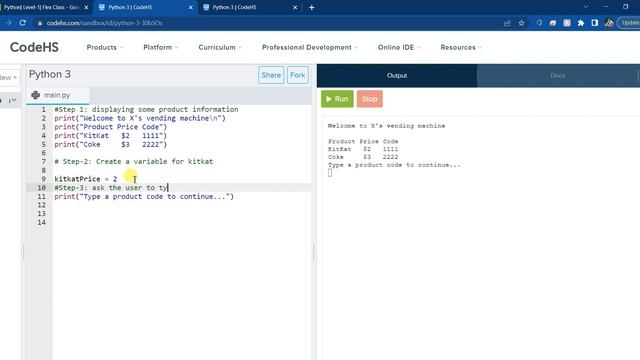The height and width of the screenshot is (360, 640).
Task: Expand the Curriculum menu
Action: click(220, 47)
